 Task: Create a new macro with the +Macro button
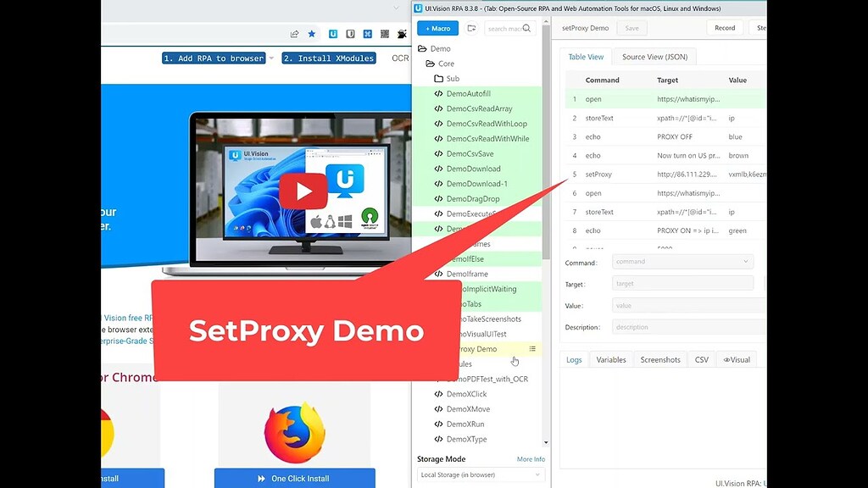click(x=437, y=27)
